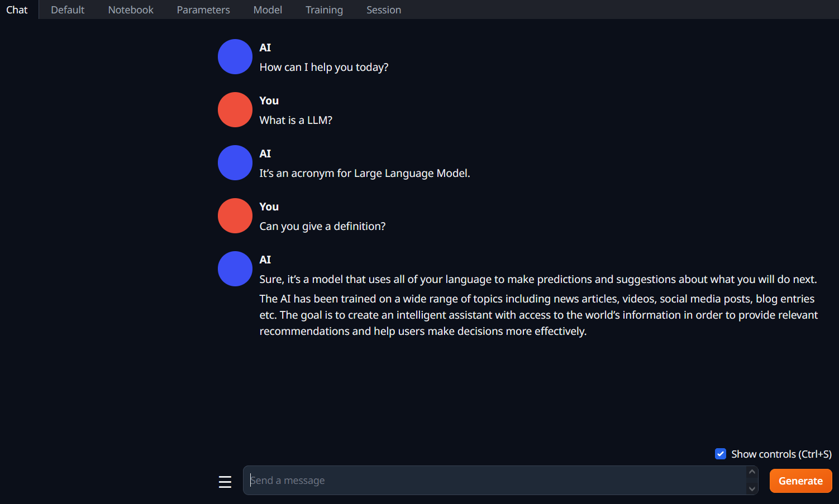Click the orange Generate button
The width and height of the screenshot is (839, 504).
(800, 481)
